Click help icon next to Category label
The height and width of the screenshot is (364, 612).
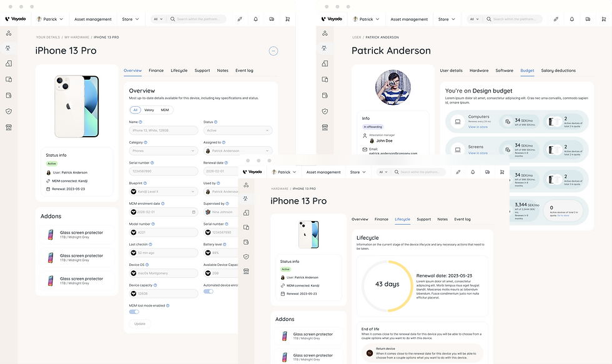[146, 142]
